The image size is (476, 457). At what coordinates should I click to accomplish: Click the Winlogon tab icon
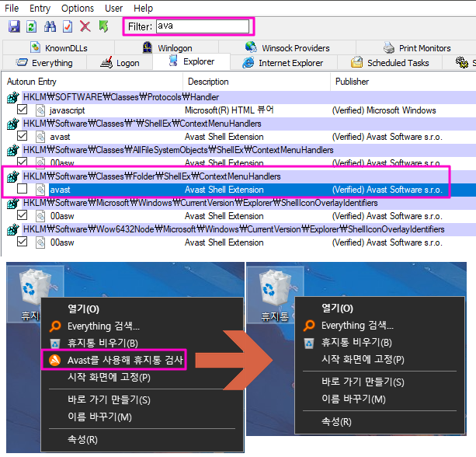(x=148, y=47)
